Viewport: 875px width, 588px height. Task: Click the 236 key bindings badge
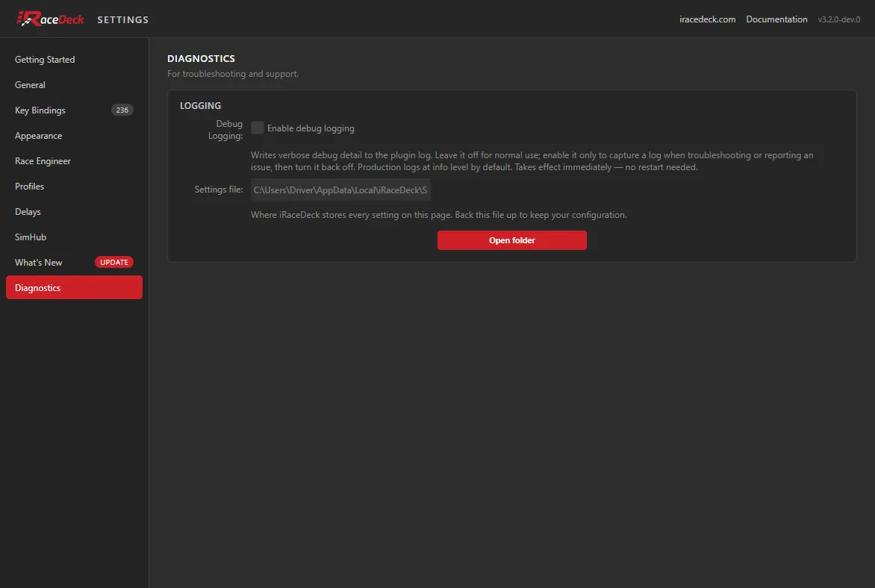click(122, 110)
